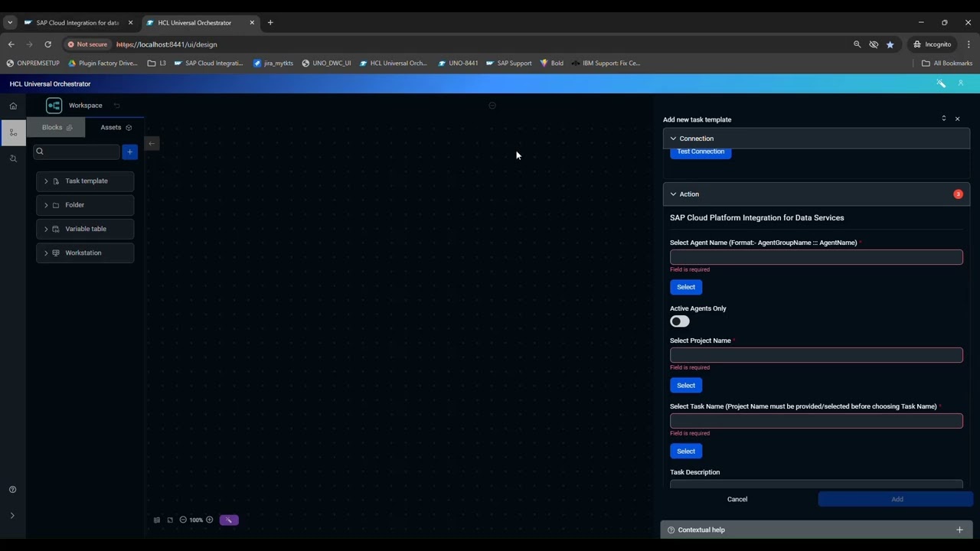Open the browser three-dot menu
Screen dimensions: 980x551
tap(969, 44)
